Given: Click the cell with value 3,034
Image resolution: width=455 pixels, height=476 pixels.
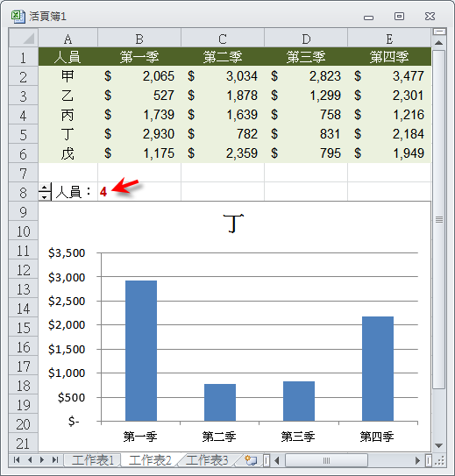Looking at the screenshot, I should (x=223, y=76).
